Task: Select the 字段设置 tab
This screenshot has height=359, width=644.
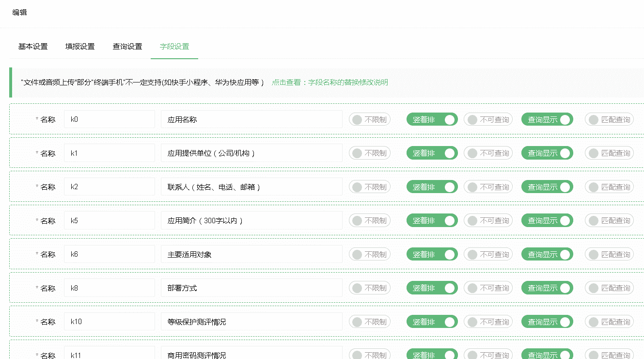Action: coord(174,47)
